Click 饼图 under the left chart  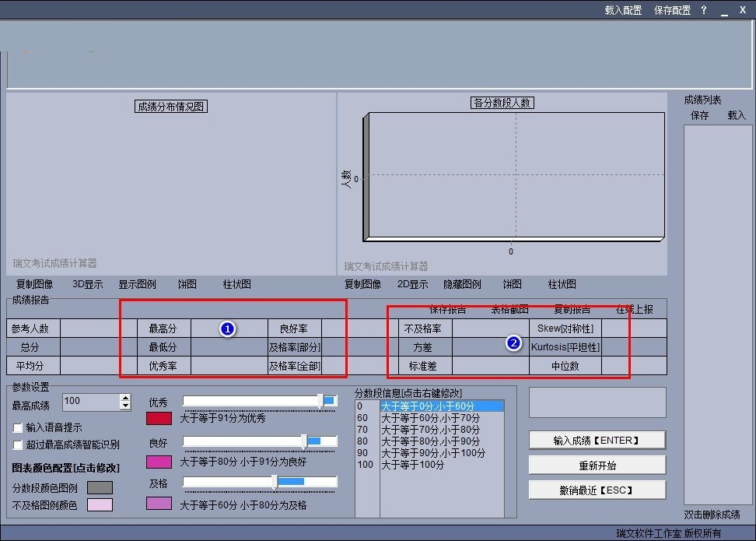(187, 284)
